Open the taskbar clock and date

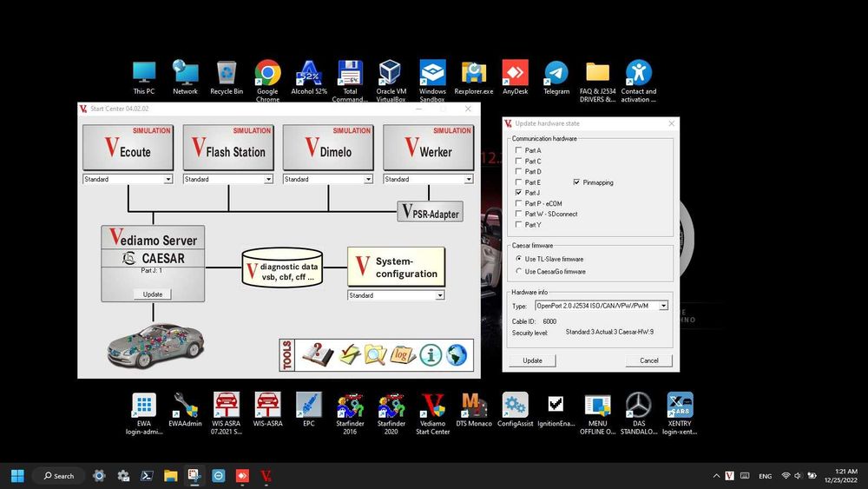coord(841,476)
